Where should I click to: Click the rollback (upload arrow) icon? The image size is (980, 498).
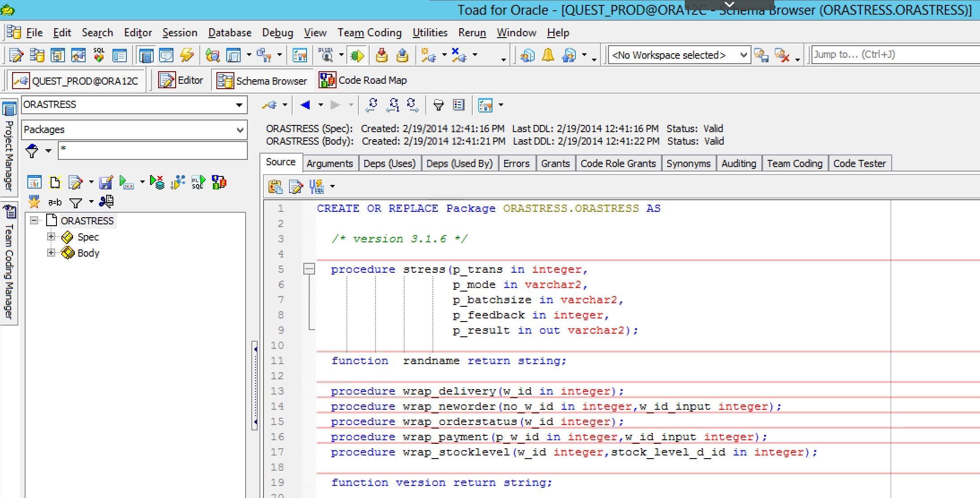[402, 56]
